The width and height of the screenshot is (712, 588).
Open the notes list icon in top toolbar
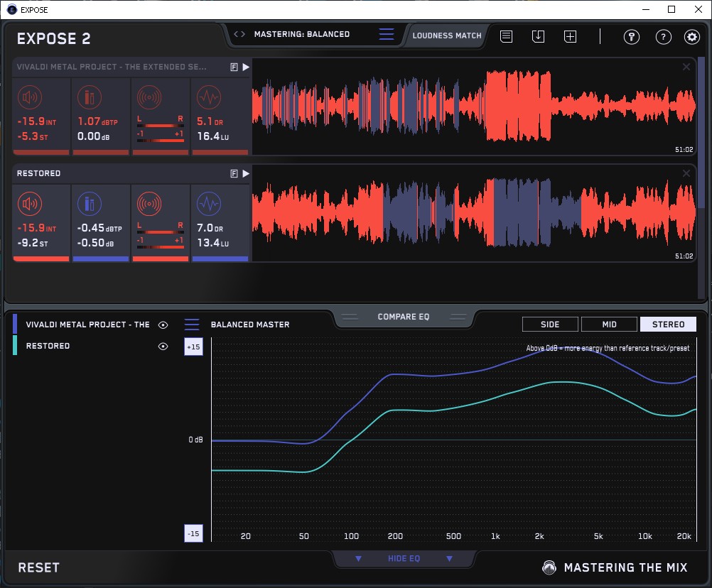coord(507,36)
